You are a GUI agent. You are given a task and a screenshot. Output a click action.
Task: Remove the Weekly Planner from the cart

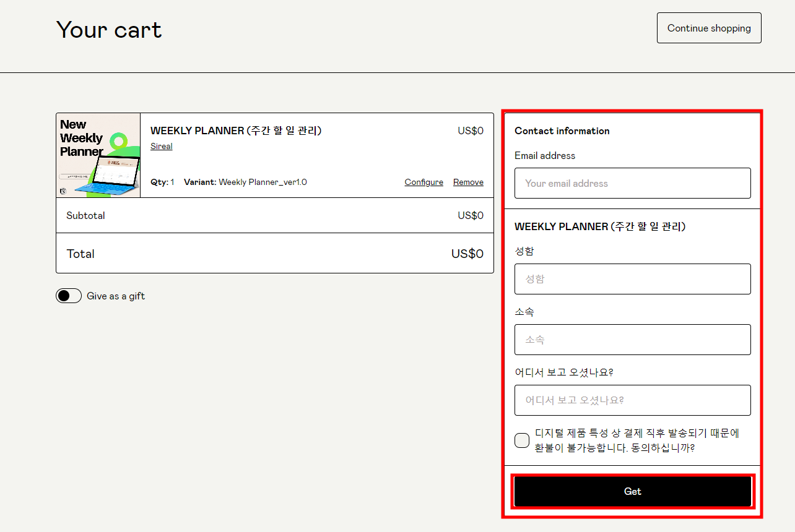[468, 182]
